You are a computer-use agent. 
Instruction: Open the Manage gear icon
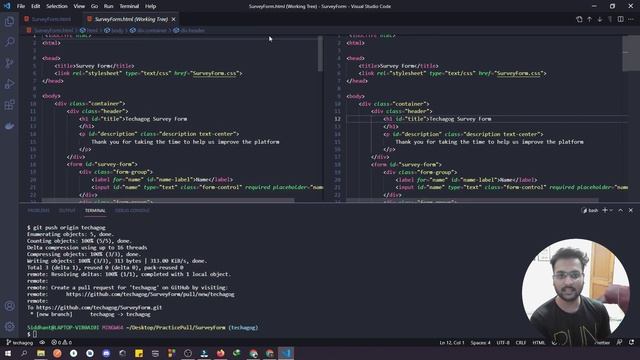[9, 326]
